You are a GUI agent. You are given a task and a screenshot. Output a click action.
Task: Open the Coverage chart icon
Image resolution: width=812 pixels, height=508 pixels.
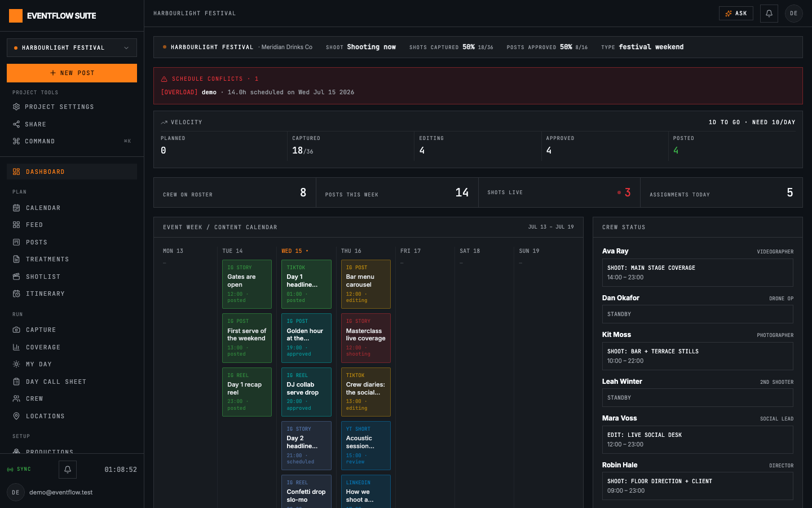(16, 347)
